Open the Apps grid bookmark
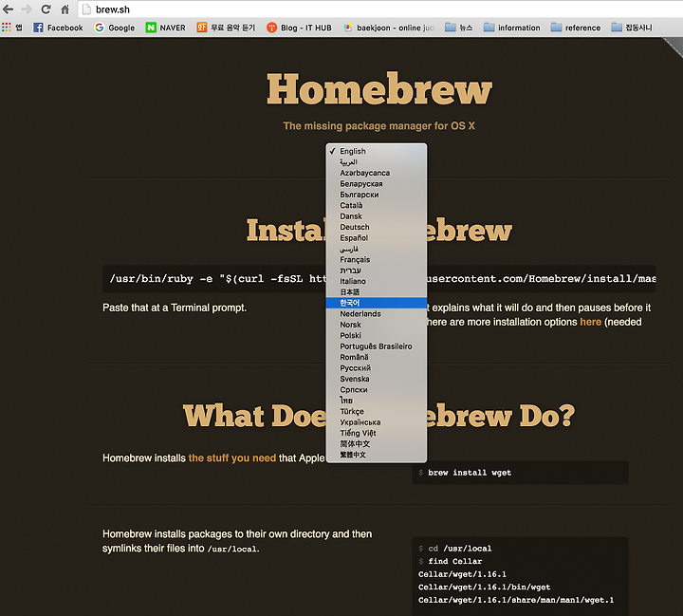The height and width of the screenshot is (616, 683). (11, 28)
